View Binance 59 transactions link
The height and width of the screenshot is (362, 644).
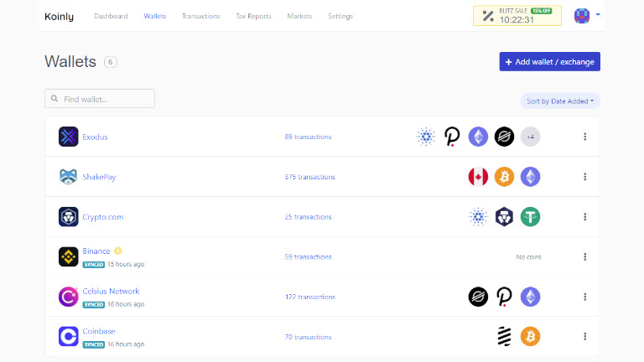308,257
